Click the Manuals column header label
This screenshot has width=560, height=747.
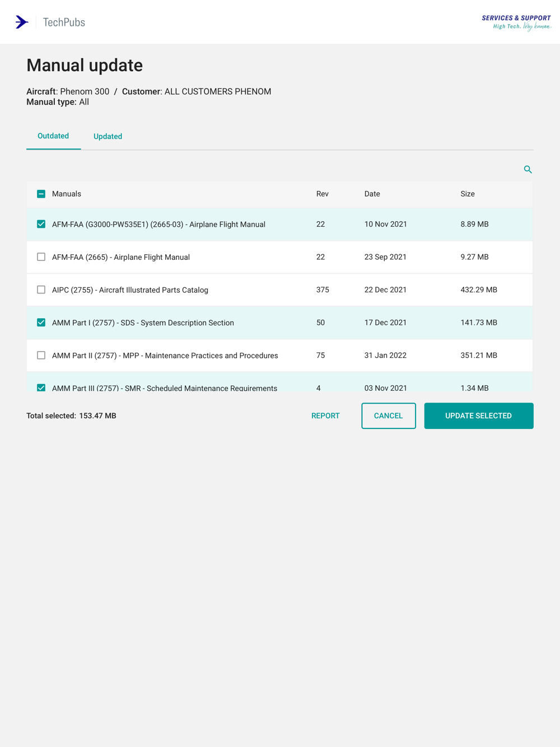(x=67, y=194)
